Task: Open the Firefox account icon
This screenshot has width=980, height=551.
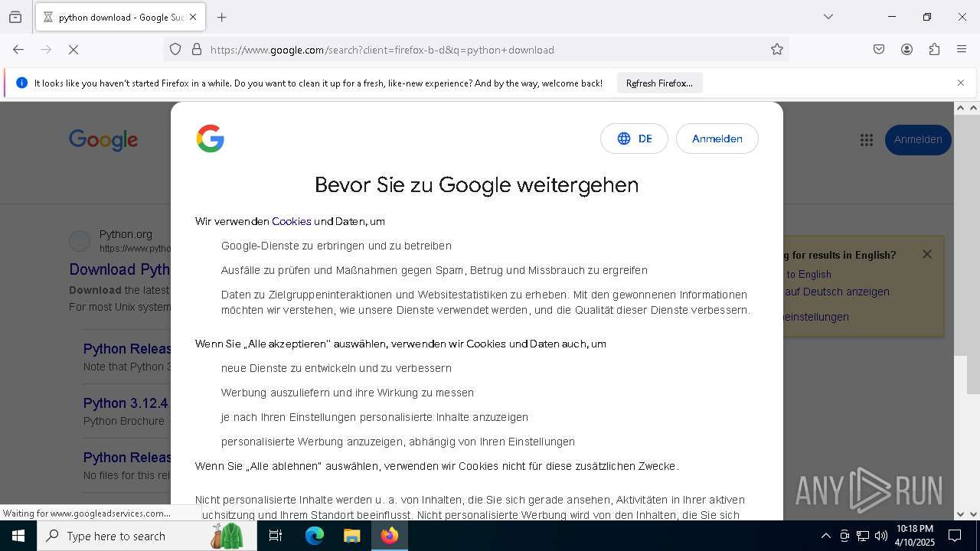Action: pyautogui.click(x=906, y=50)
